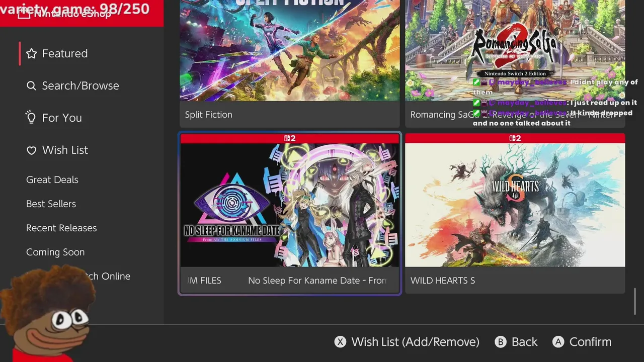Click the Split Fiction title text
The height and width of the screenshot is (362, 644).
pyautogui.click(x=208, y=115)
